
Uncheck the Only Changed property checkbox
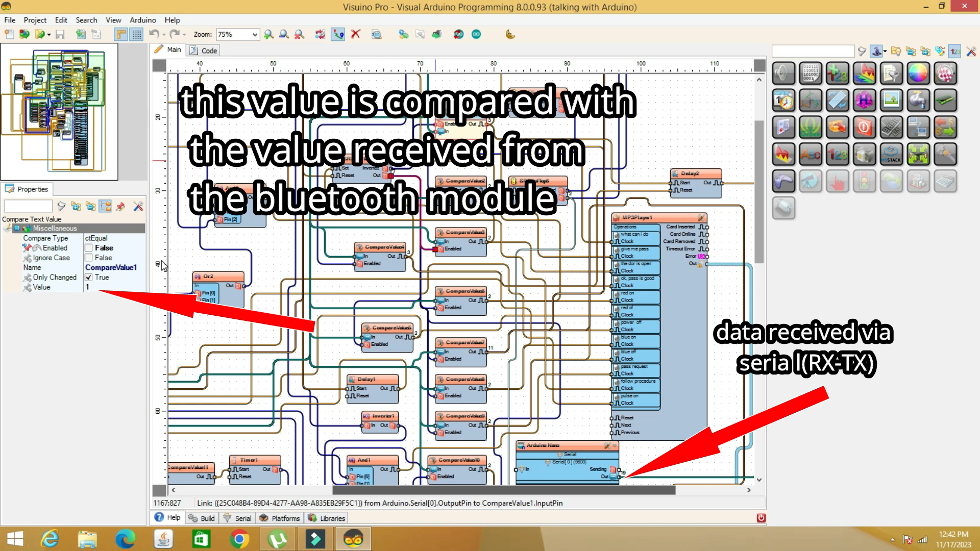click(x=89, y=278)
